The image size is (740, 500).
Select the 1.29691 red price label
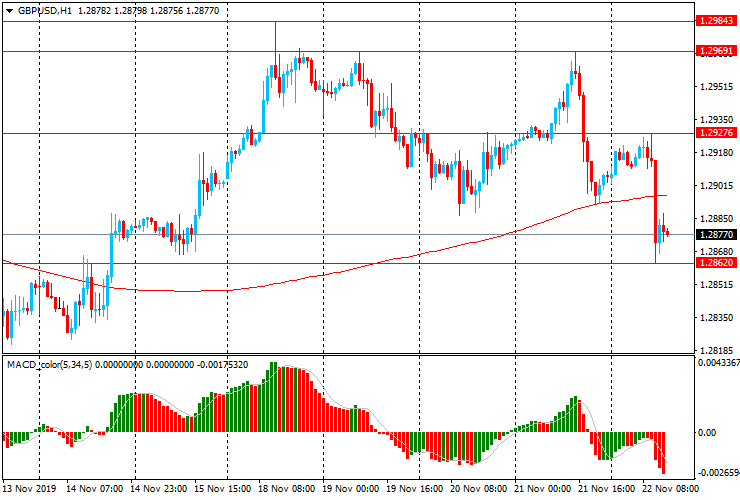tap(716, 51)
